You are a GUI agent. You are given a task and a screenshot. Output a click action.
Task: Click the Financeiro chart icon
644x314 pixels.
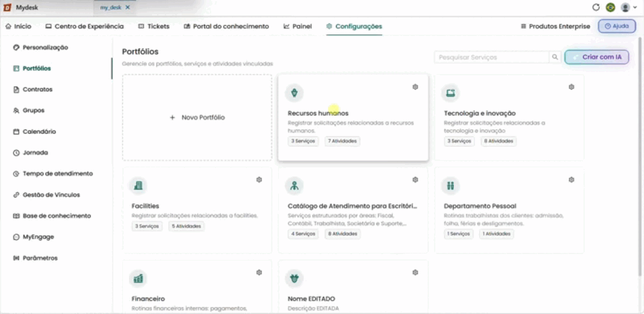point(138,279)
